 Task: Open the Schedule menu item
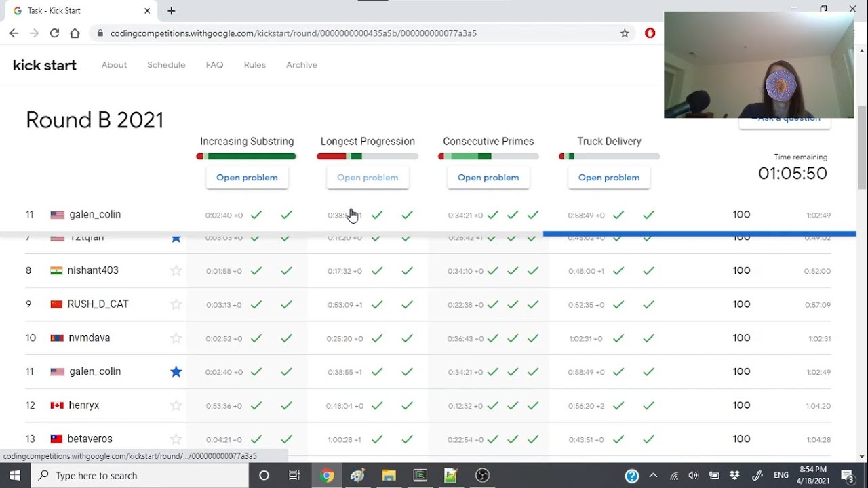166,65
